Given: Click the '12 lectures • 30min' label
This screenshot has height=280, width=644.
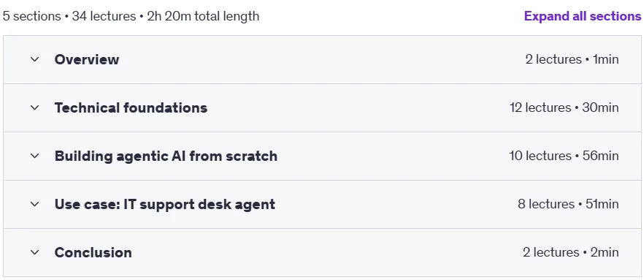Looking at the screenshot, I should (x=564, y=107).
